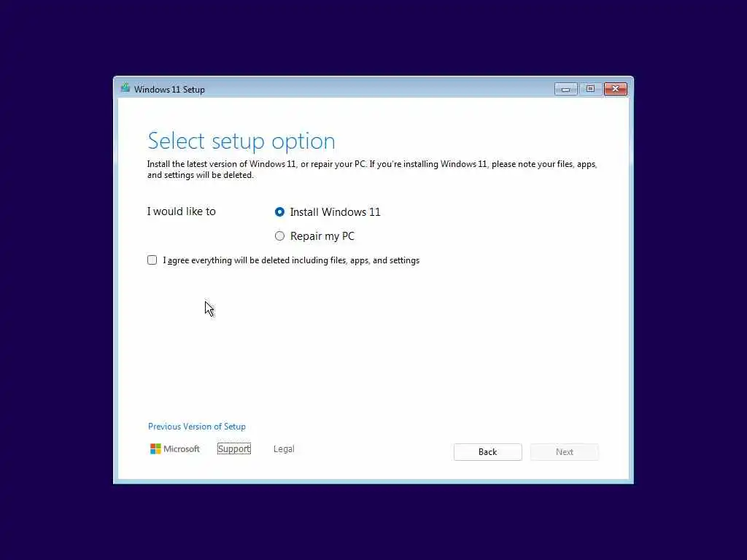The height and width of the screenshot is (560, 747).
Task: Open the Support link
Action: click(234, 448)
